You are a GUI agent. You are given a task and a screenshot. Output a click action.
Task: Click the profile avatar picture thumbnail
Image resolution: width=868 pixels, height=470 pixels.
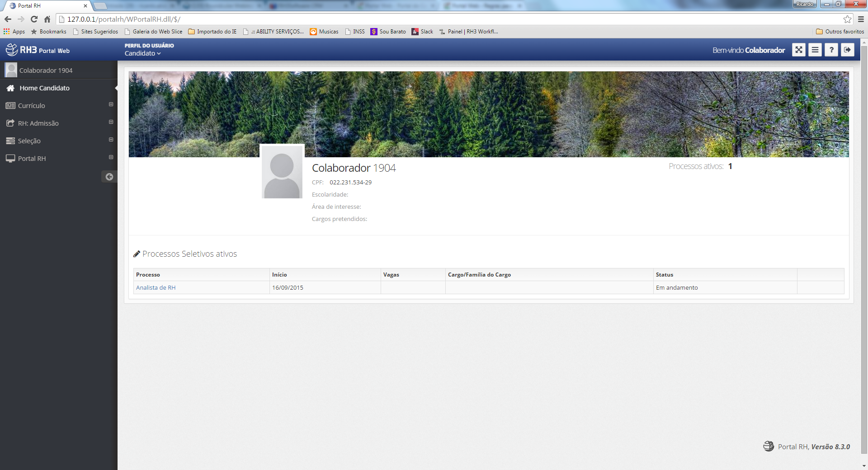pyautogui.click(x=282, y=172)
